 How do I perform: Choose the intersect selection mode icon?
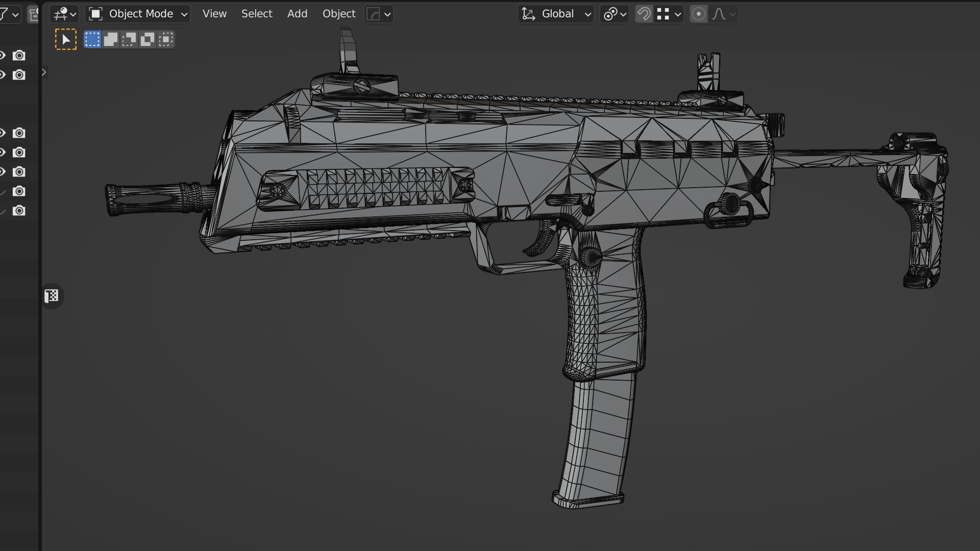pyautogui.click(x=166, y=39)
